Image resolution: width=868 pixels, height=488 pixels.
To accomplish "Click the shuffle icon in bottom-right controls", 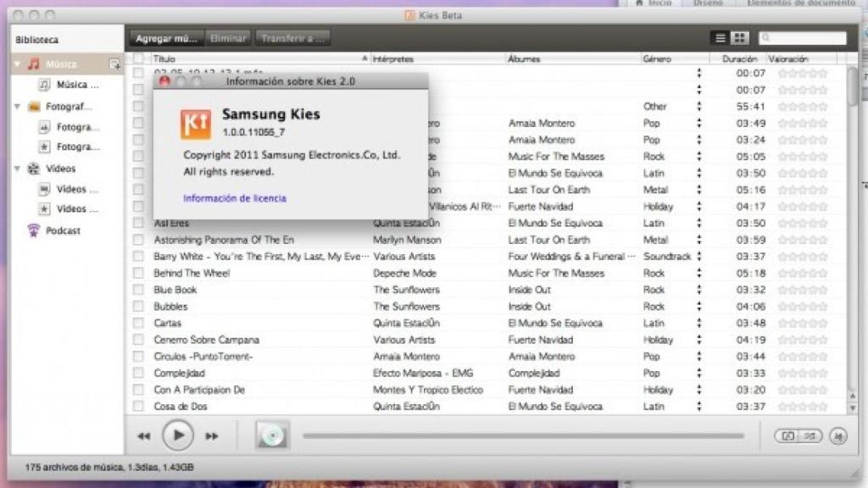I will point(810,435).
